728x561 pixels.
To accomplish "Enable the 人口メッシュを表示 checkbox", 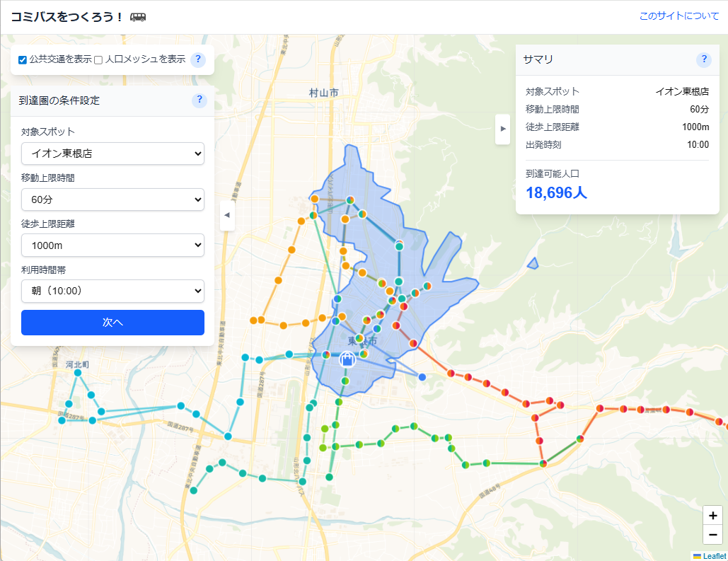I will click(99, 60).
